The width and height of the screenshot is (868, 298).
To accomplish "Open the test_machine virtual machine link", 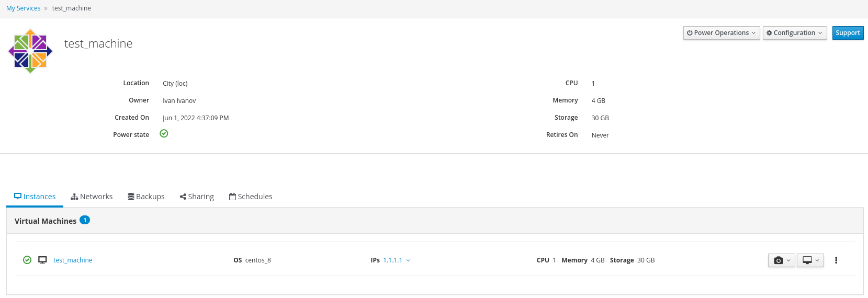I will pos(73,260).
